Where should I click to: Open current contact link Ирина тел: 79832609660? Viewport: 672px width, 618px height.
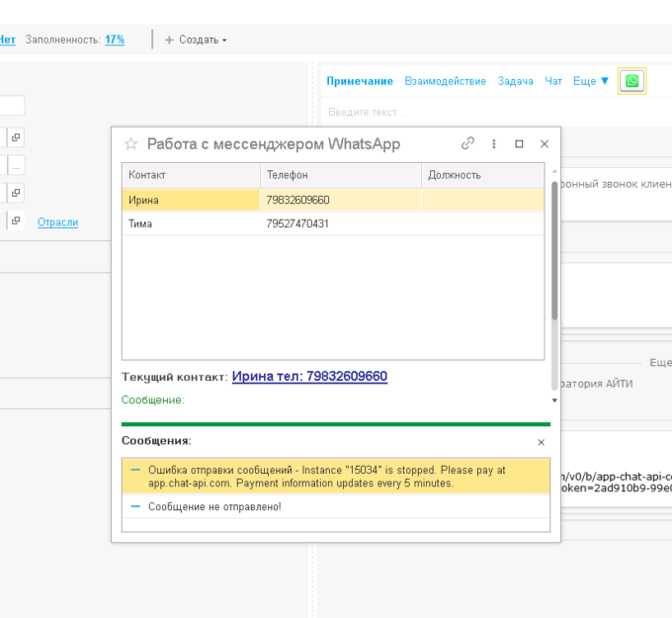[309, 376]
